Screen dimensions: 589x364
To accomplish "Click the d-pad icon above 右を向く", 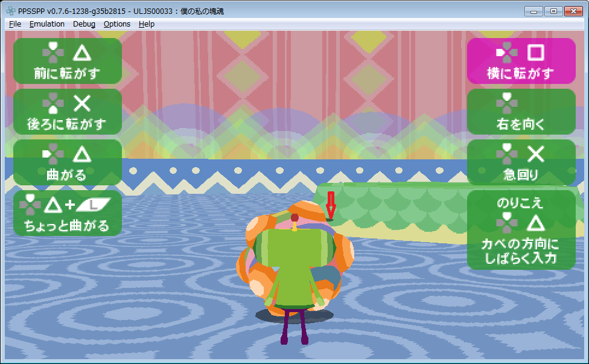I will pos(506,104).
